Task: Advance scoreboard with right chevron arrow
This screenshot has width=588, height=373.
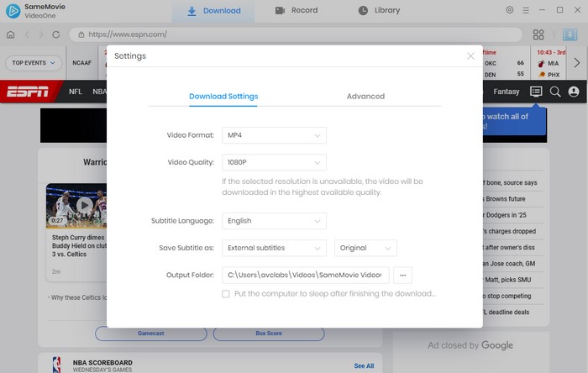Action: tap(577, 63)
